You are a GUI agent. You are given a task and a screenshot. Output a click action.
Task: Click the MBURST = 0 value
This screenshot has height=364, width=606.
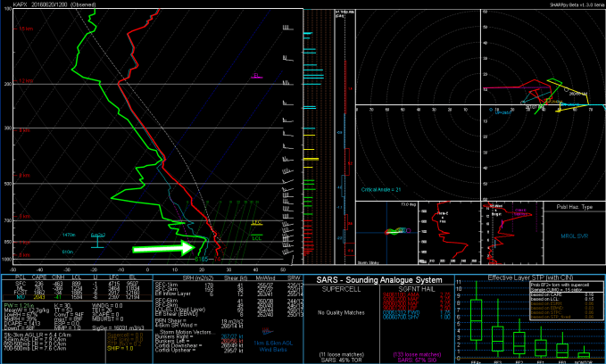[108, 319]
